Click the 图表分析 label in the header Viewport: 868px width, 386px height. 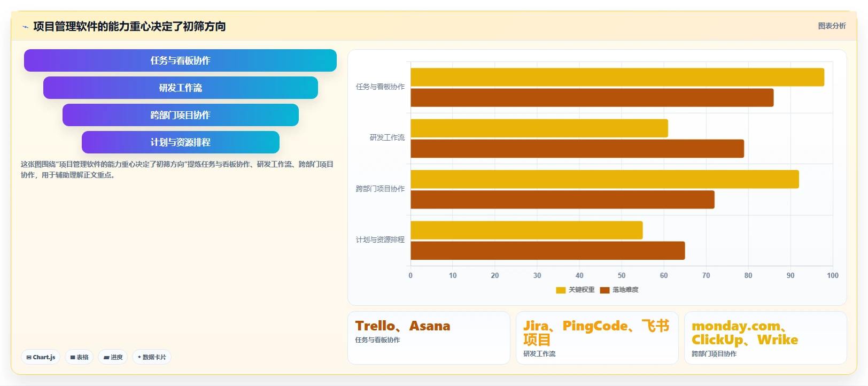[832, 26]
